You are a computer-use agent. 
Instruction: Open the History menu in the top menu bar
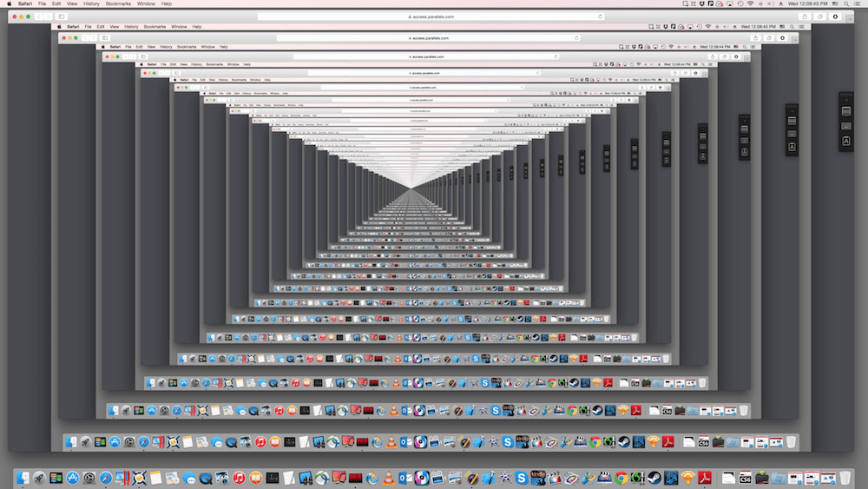pos(91,3)
